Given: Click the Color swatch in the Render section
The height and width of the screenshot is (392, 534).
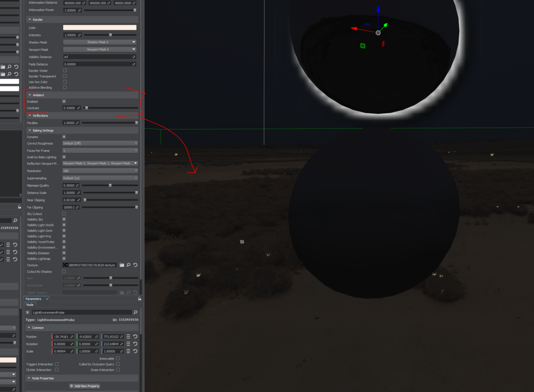Looking at the screenshot, I should click(100, 27).
